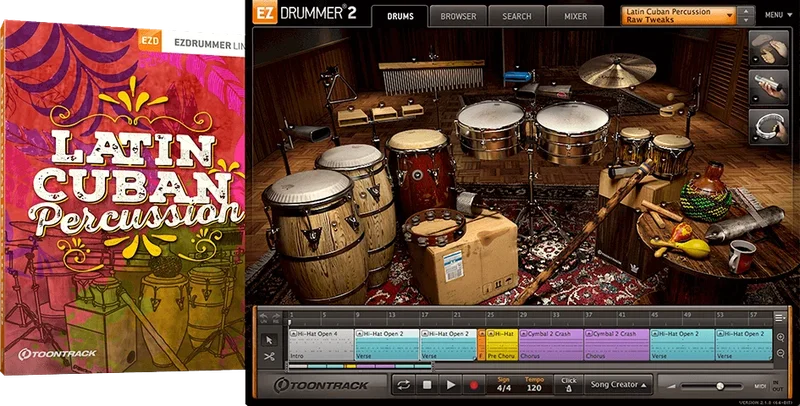Stop playback
800x406 pixels.
(427, 385)
